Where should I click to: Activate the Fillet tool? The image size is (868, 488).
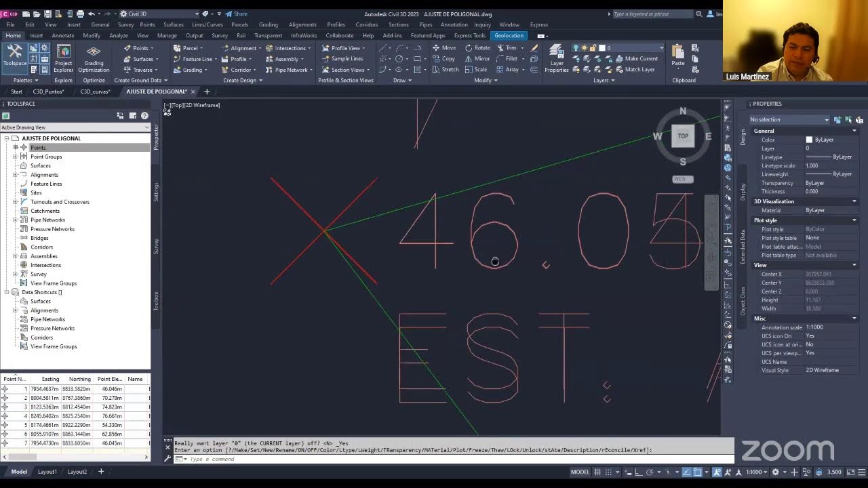[507, 59]
